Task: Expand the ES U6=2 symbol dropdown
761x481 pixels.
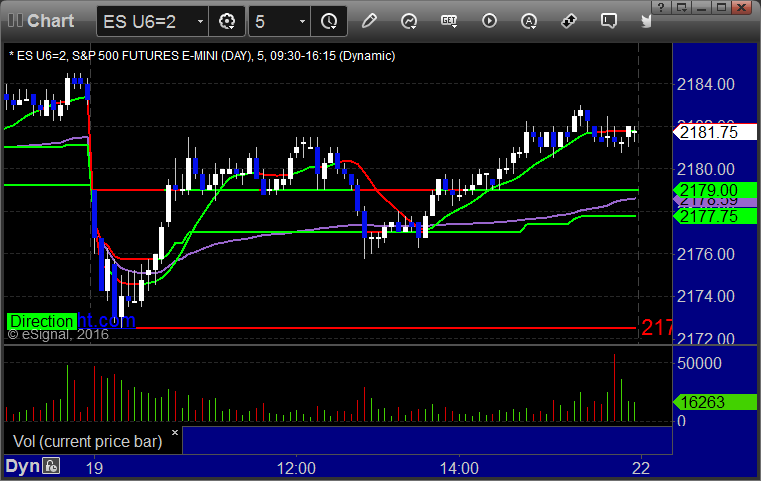Action: (x=200, y=21)
